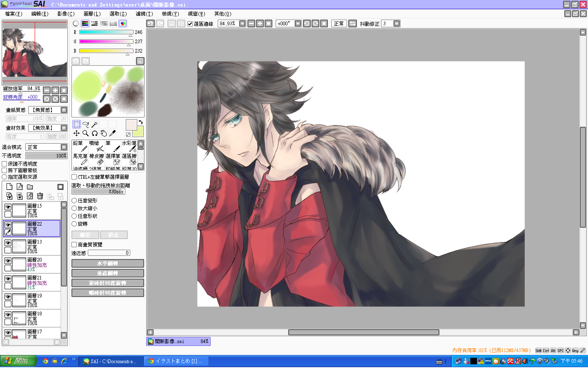Viewport: 588px width, 368px height.
Task: Clear the selected layer with eraser icon
Action: click(x=30, y=196)
